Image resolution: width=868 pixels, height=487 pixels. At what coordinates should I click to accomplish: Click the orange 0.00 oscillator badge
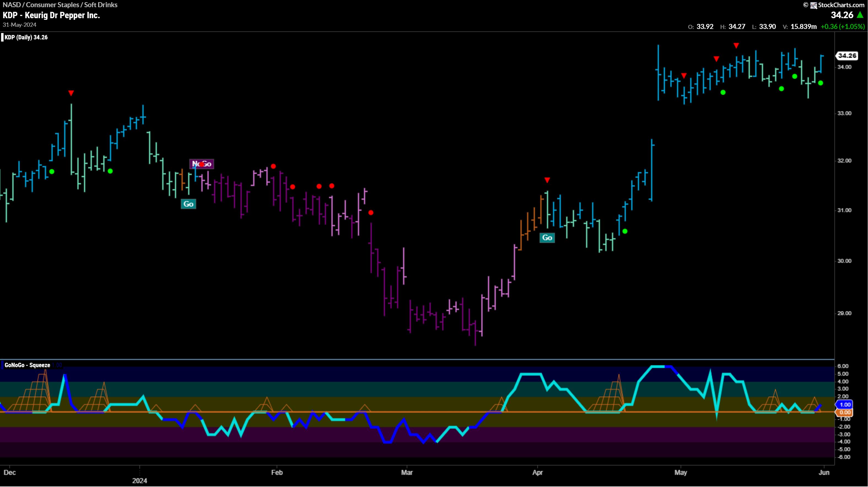pyautogui.click(x=845, y=412)
